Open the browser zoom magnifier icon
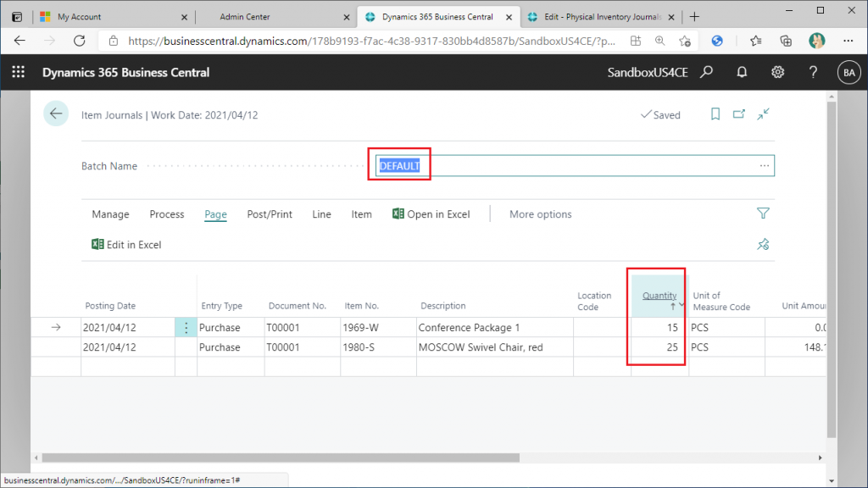868x488 pixels. point(659,41)
